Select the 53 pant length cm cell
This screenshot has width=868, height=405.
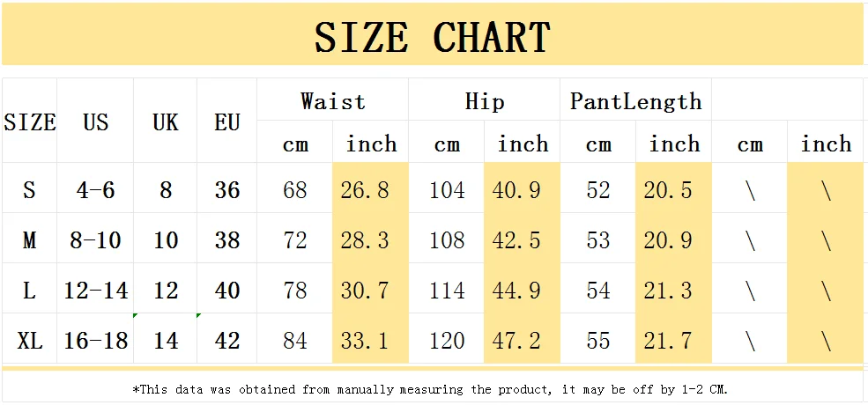pyautogui.click(x=597, y=239)
